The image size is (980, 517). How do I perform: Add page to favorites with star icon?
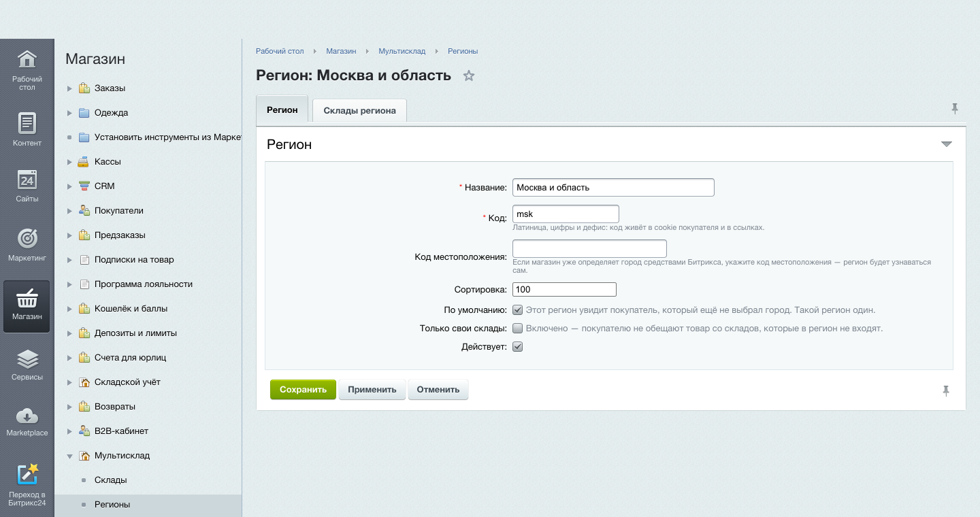[468, 76]
